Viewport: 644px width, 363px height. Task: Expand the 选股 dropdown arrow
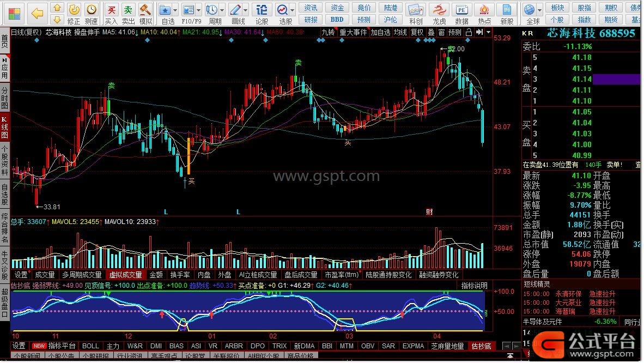293,10
